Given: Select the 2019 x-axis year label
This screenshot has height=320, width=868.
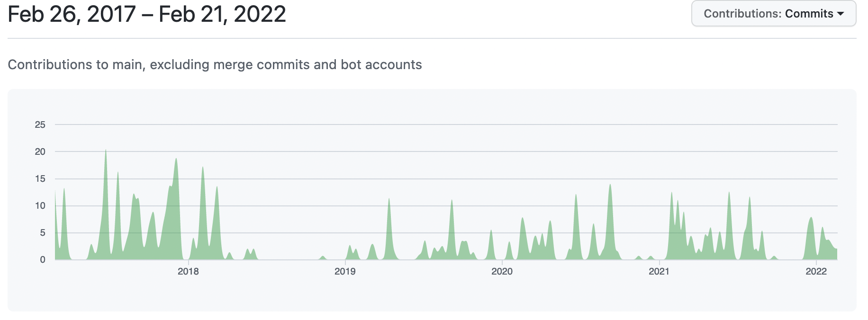Looking at the screenshot, I should pos(345,271).
